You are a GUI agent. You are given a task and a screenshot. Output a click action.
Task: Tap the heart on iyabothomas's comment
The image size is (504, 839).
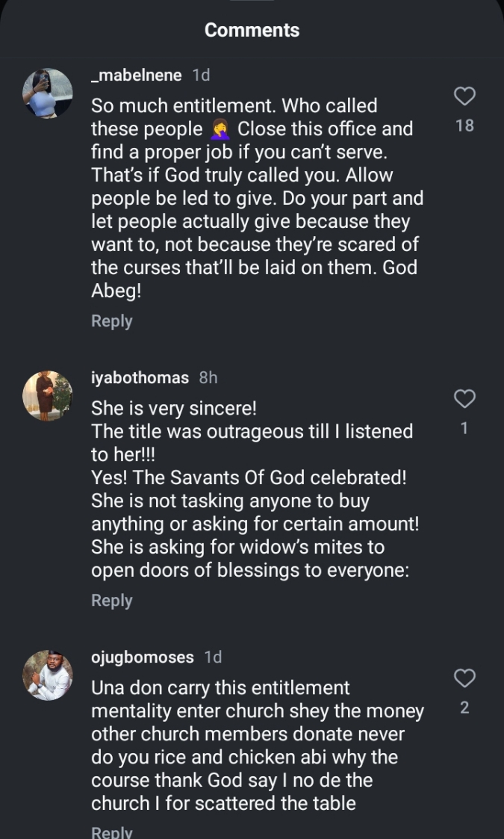point(464,399)
